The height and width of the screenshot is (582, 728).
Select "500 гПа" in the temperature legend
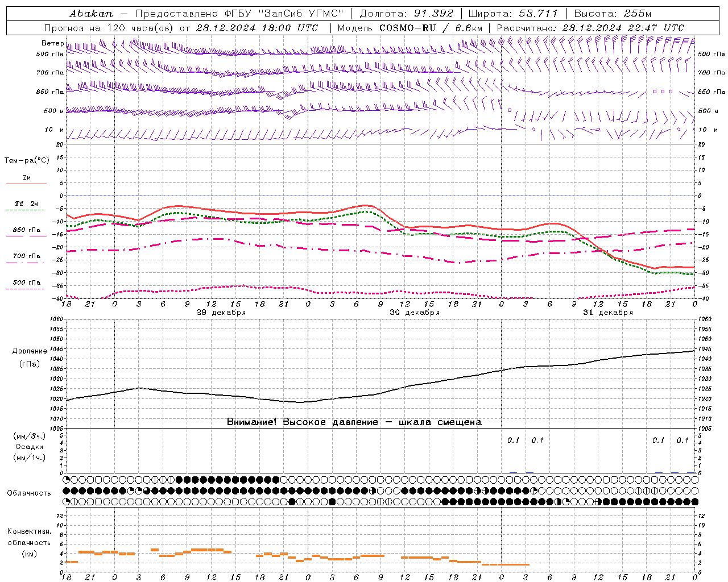pos(27,282)
